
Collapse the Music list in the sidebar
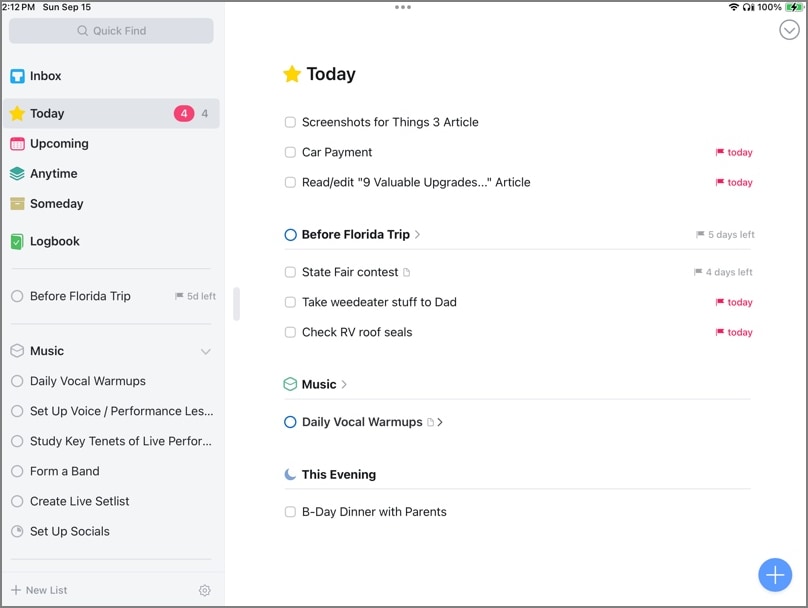point(207,351)
